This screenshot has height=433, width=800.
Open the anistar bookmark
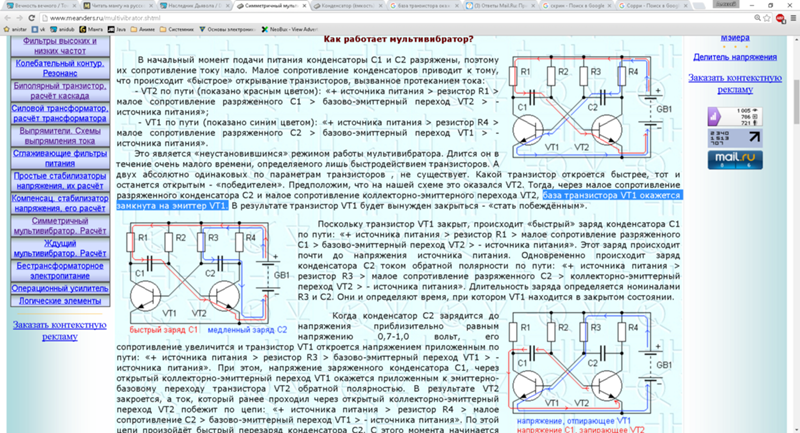(15, 30)
